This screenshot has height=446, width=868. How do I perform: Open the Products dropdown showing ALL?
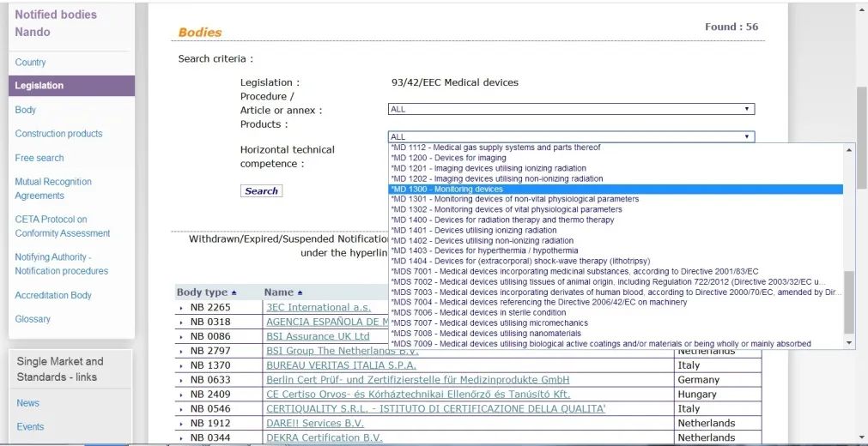(571, 136)
